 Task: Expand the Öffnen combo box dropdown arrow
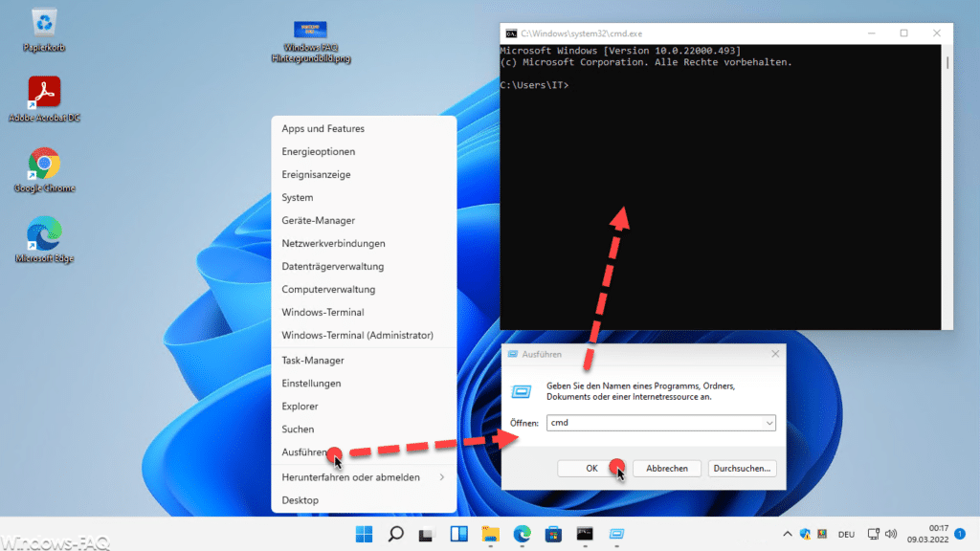[x=769, y=423]
